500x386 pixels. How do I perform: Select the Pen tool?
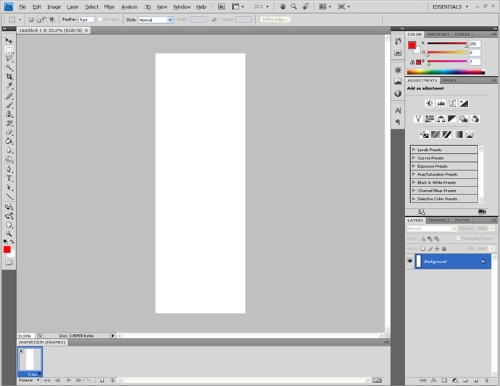[x=9, y=169]
